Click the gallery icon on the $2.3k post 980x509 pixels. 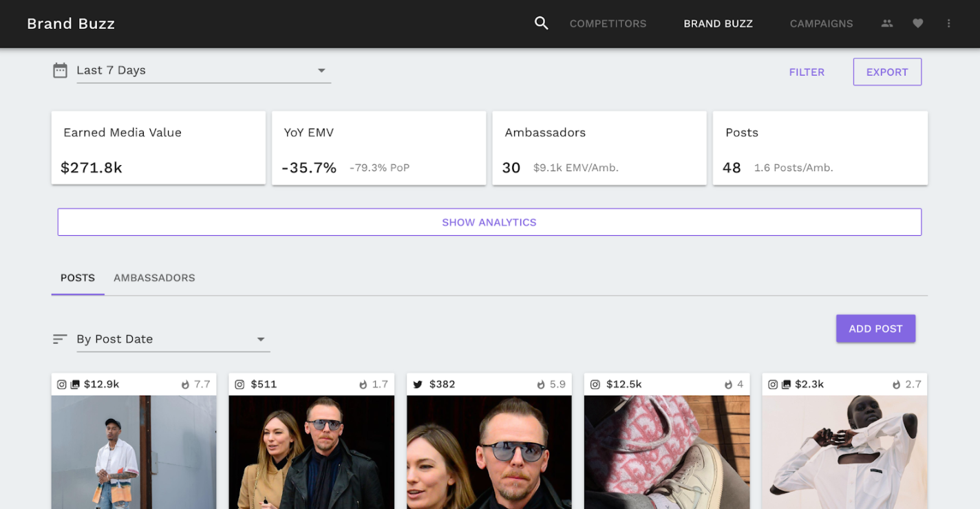[x=786, y=385]
